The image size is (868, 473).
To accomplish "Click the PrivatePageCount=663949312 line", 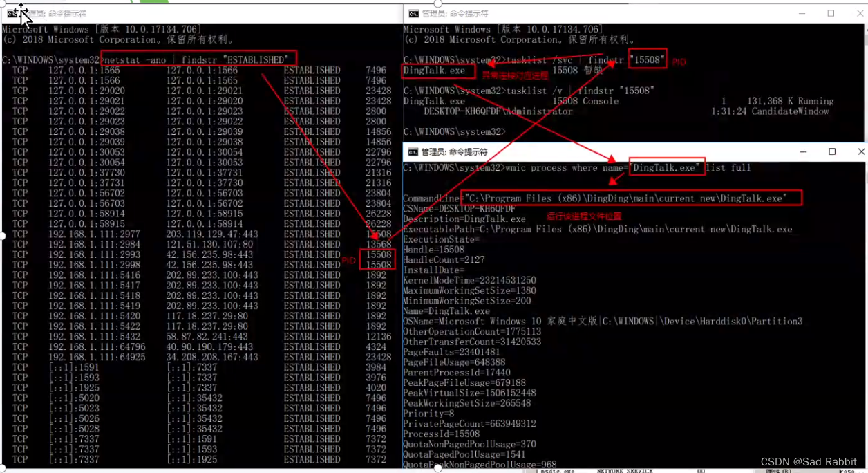I will 469,423.
